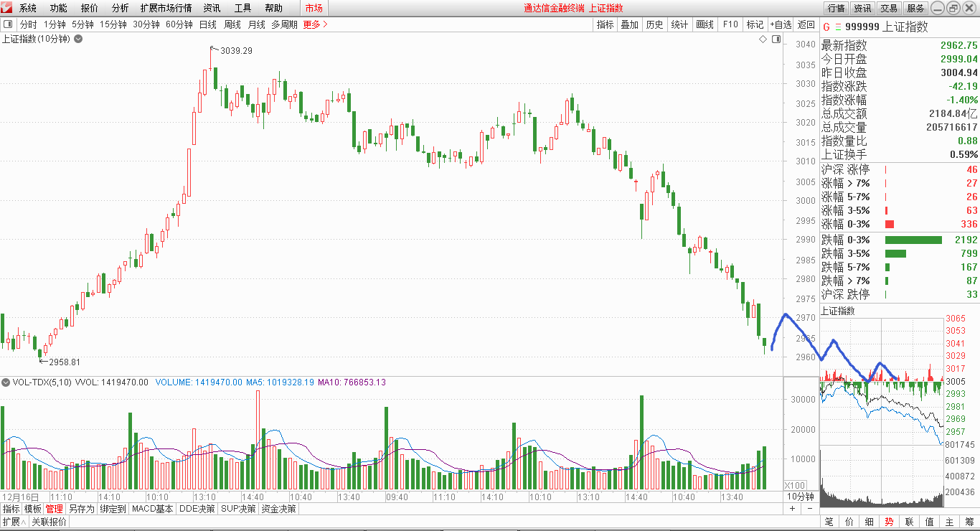Toggle the left sidebar panel icon
The height and width of the screenshot is (531, 980).
[7, 24]
